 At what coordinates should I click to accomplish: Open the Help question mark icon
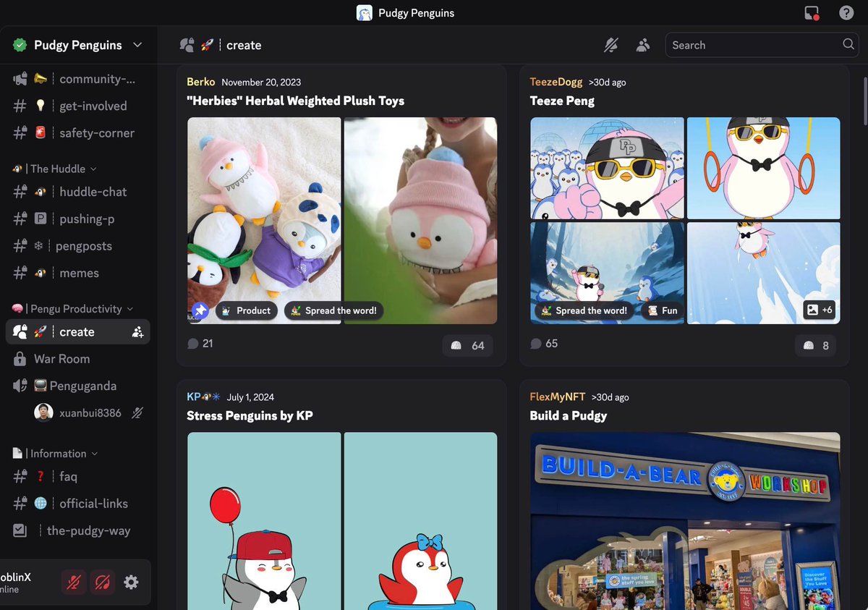(x=846, y=13)
